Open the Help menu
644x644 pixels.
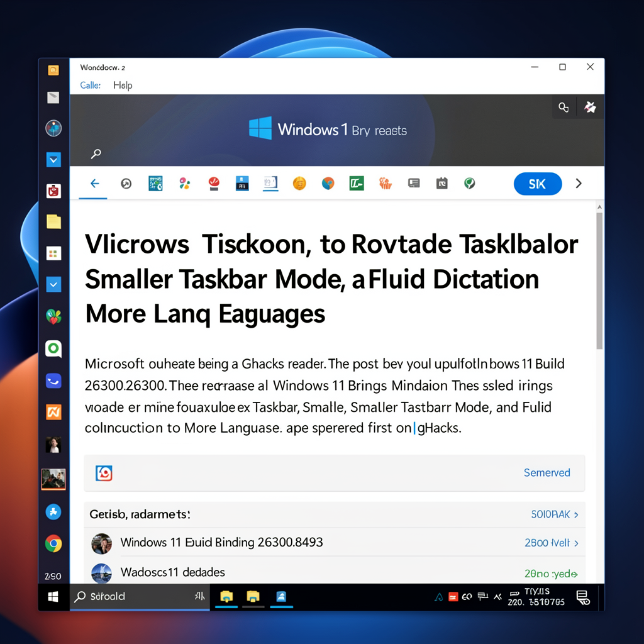[x=123, y=86]
